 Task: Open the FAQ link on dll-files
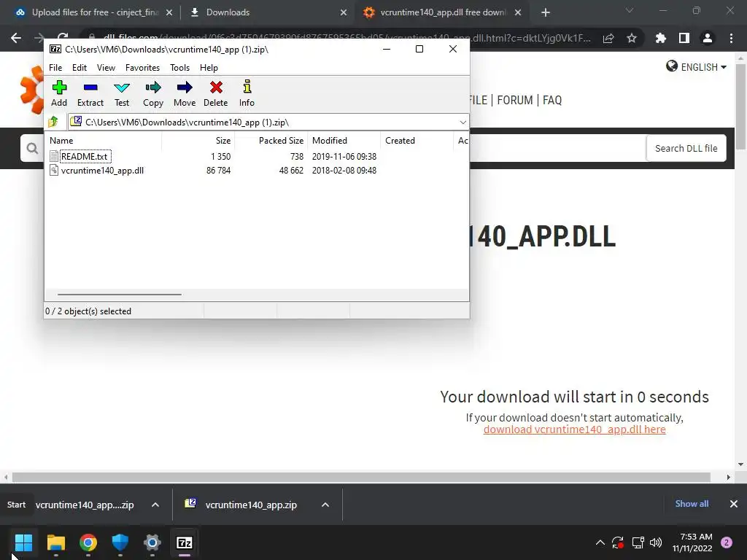point(552,100)
